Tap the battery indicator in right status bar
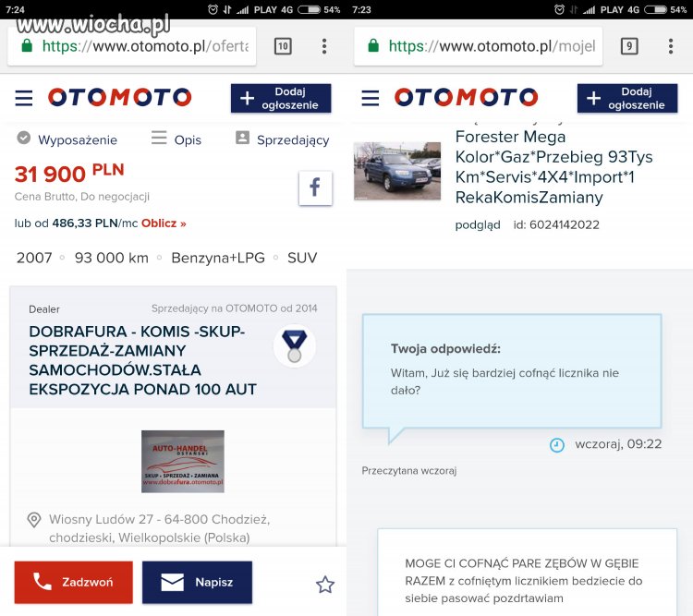Screen dimensions: 693x616 click(x=655, y=9)
